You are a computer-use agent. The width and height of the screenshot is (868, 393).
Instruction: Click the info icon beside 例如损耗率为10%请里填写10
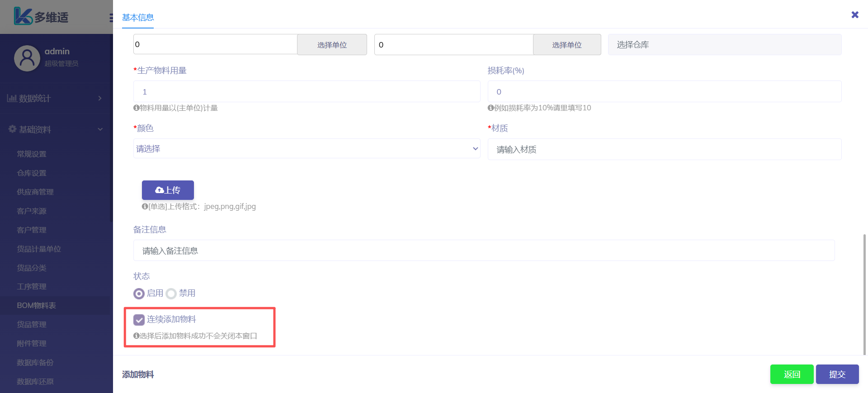click(491, 108)
